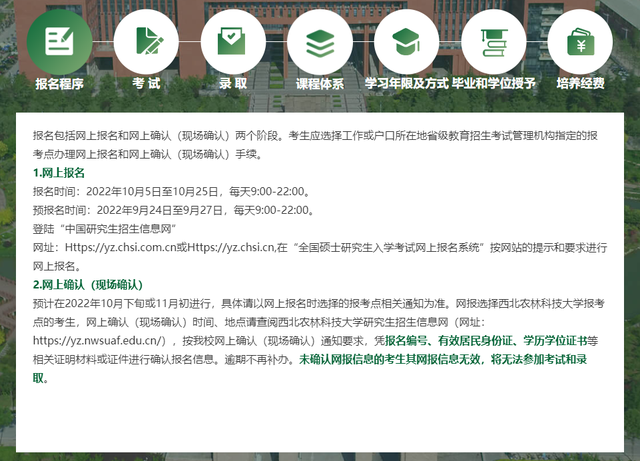Click the text 逾期不再补办
Screen dimensions: 640x461
[x=256, y=359]
